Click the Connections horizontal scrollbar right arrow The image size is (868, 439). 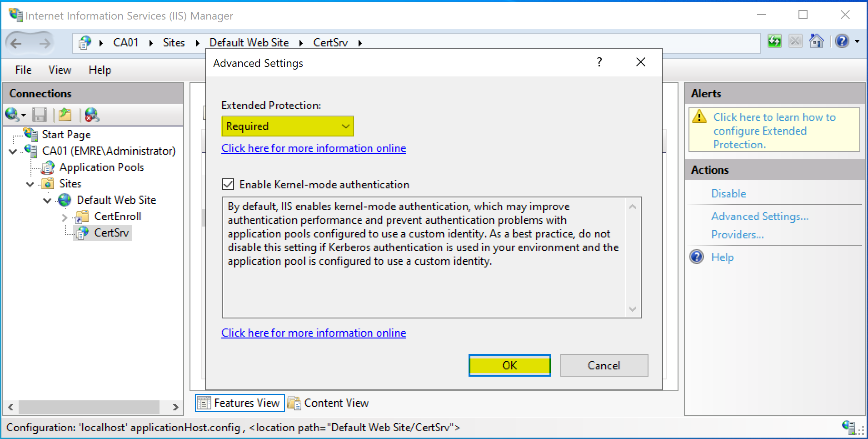click(x=175, y=407)
